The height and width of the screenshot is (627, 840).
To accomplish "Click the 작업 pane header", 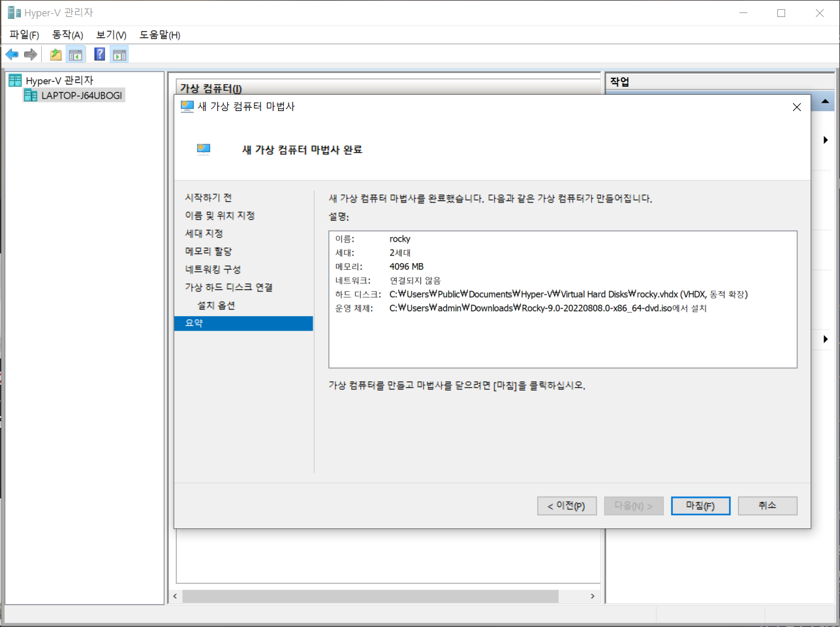I will click(619, 82).
